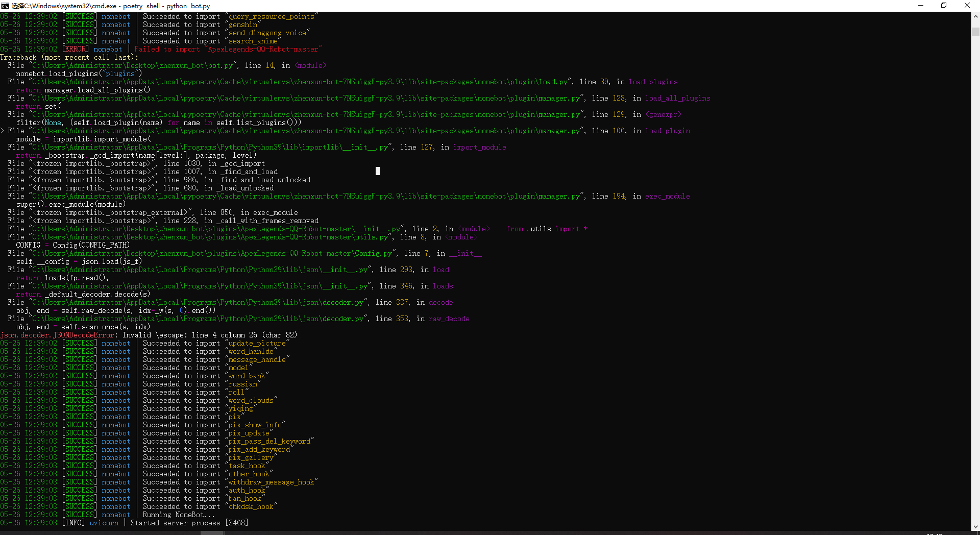Click the 'task_hook' plugin name
Screen dimensions: 980x535
point(247,466)
